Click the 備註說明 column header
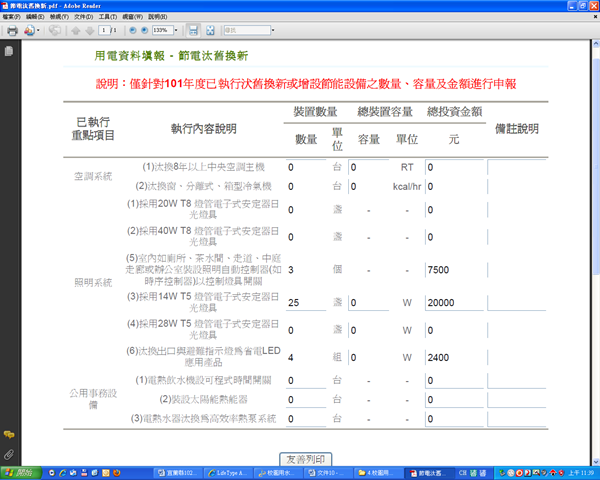Viewport: 600px width, 480px height. 517,129
